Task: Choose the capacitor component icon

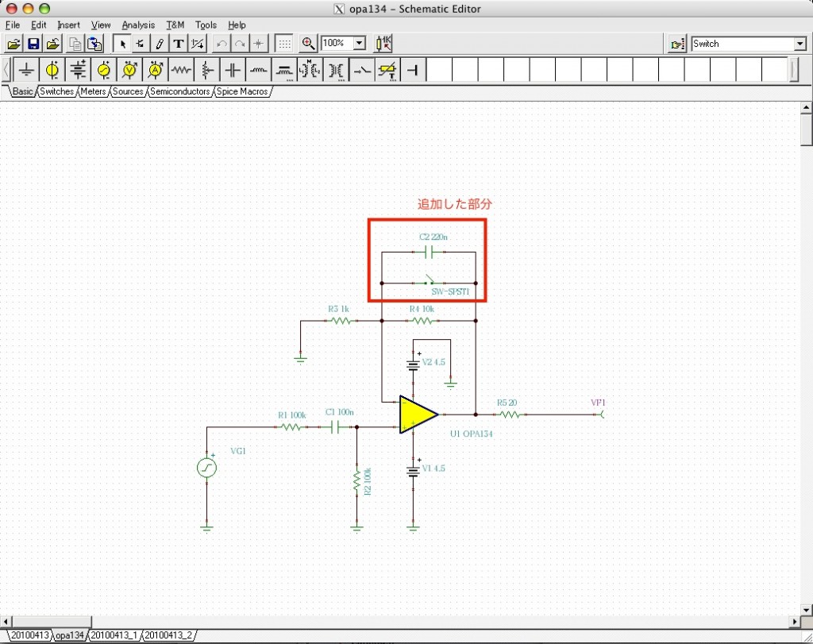Action: click(x=233, y=71)
